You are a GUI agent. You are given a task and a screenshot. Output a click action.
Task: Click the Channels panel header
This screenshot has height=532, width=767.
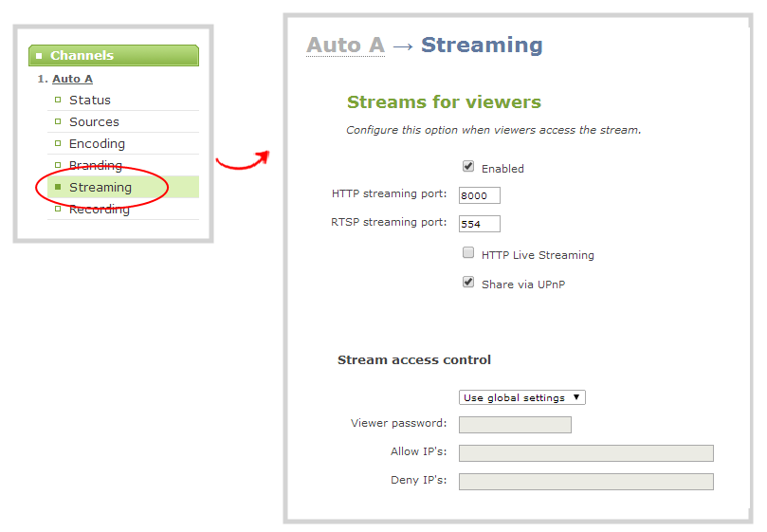114,55
